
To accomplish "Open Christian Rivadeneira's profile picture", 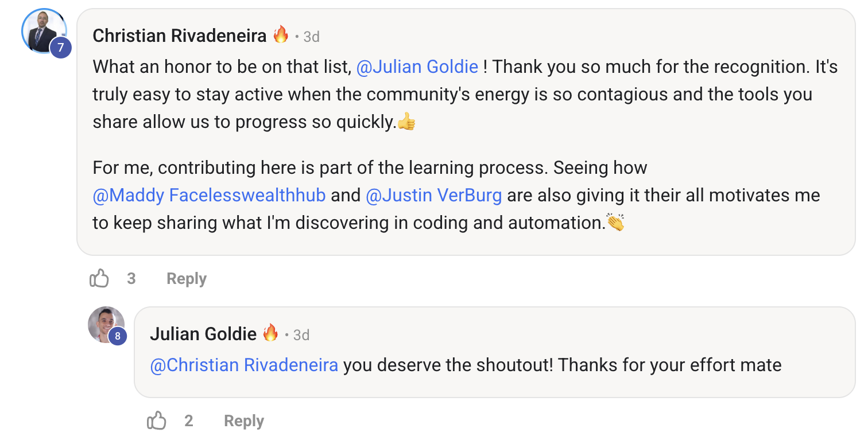I will coord(44,31).
